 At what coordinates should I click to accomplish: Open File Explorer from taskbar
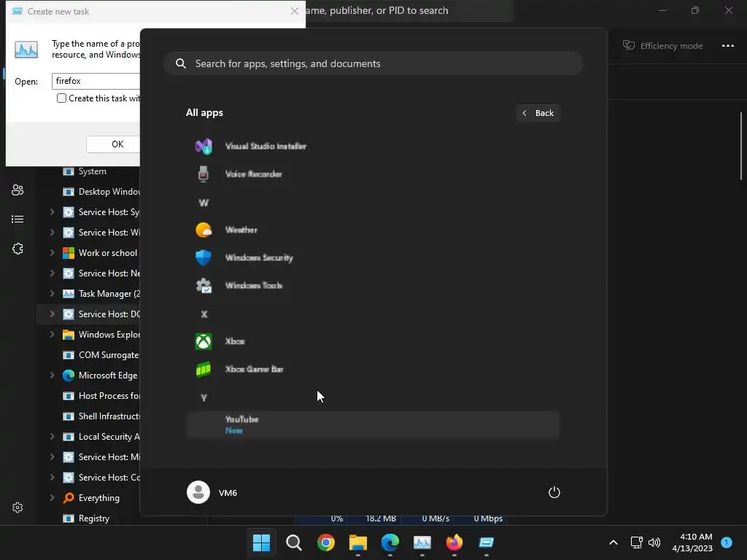pos(357,542)
